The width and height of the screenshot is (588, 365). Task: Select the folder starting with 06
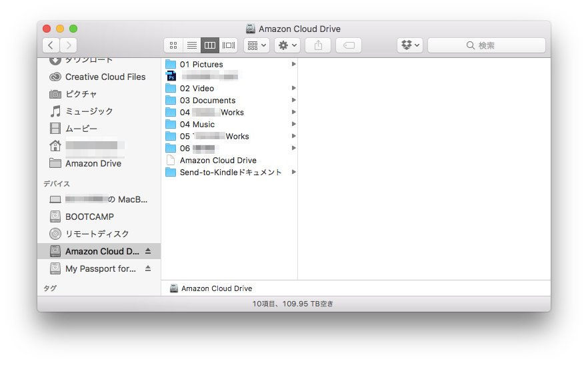[229, 149]
